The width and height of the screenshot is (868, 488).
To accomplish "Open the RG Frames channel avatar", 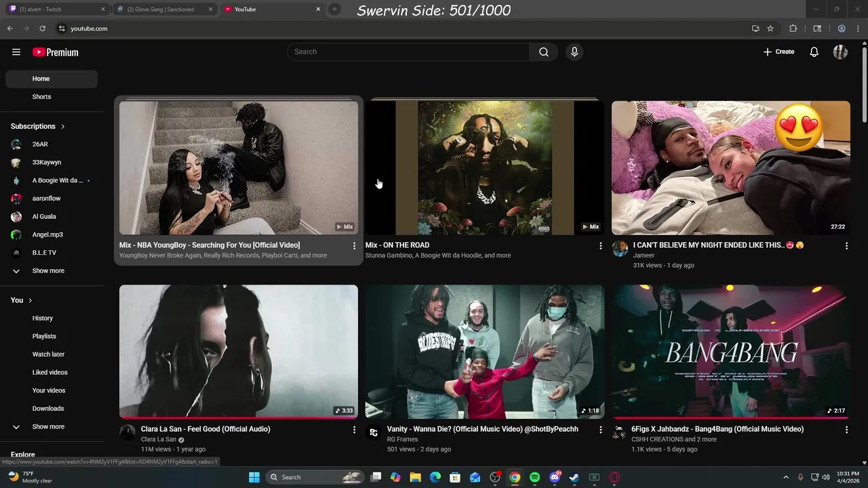I will tap(374, 432).
